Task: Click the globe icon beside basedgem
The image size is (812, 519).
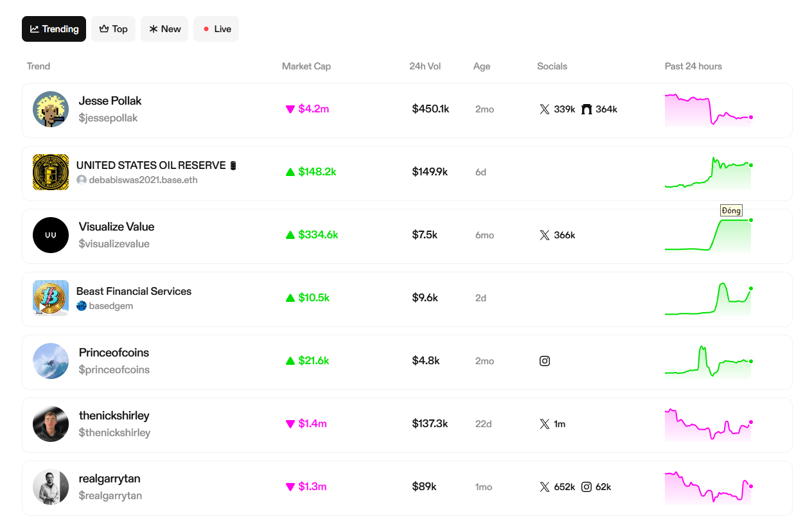Action: coord(82,306)
